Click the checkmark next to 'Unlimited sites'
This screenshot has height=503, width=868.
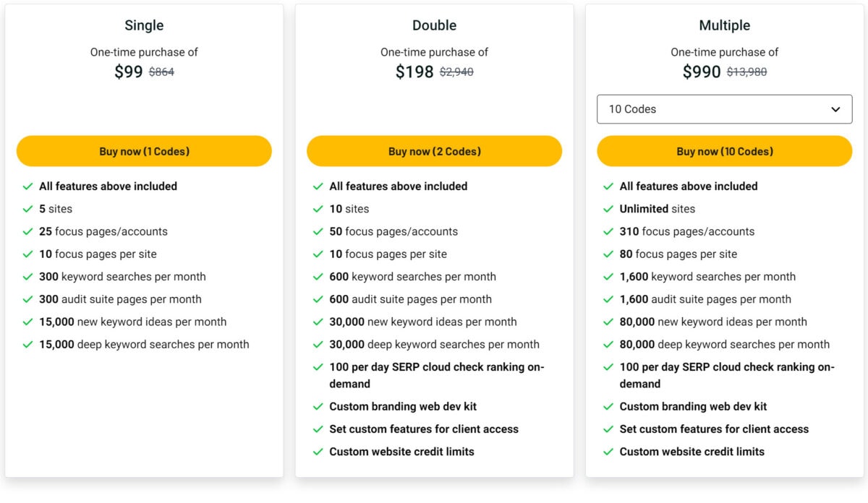608,209
